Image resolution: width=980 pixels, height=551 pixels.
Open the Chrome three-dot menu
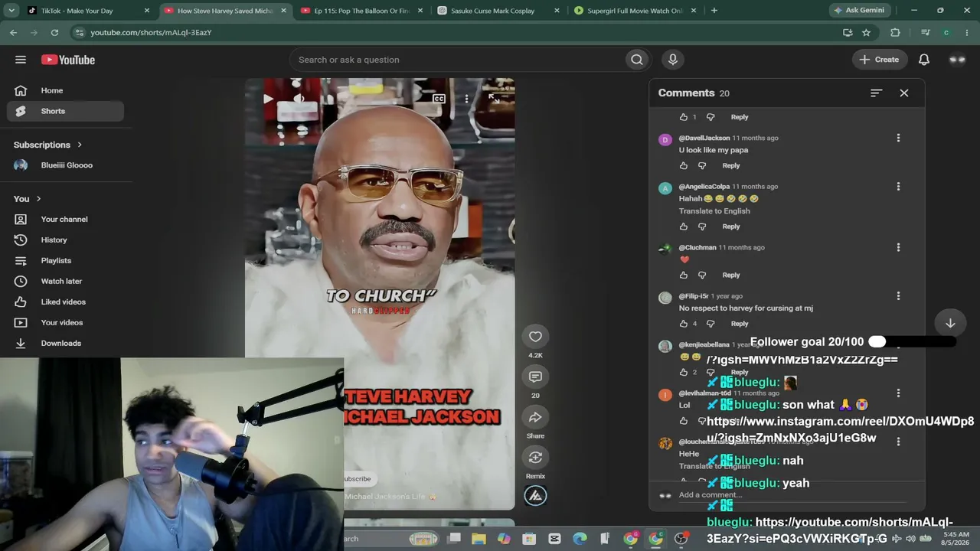click(965, 33)
